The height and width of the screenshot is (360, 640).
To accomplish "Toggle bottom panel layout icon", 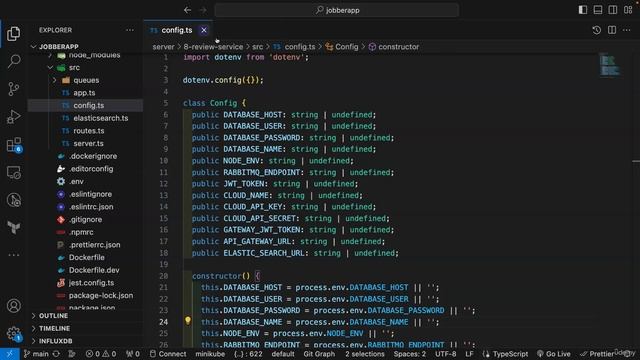I will [598, 10].
